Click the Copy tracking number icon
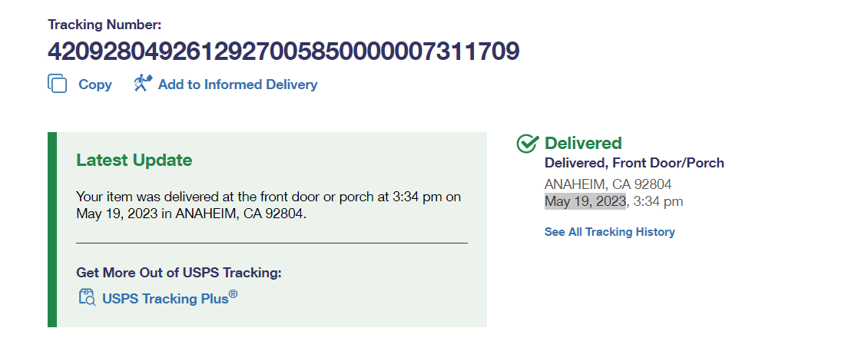This screenshot has height=338, width=868. coord(58,84)
